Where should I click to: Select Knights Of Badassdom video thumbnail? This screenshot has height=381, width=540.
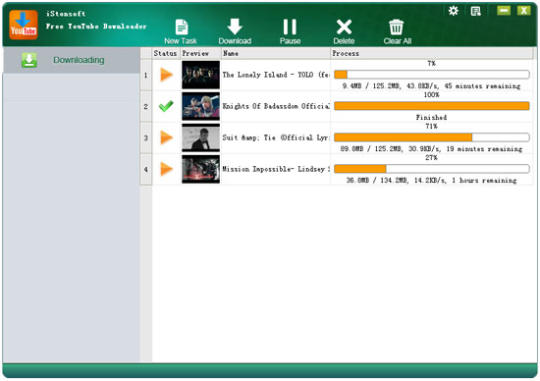(x=201, y=106)
